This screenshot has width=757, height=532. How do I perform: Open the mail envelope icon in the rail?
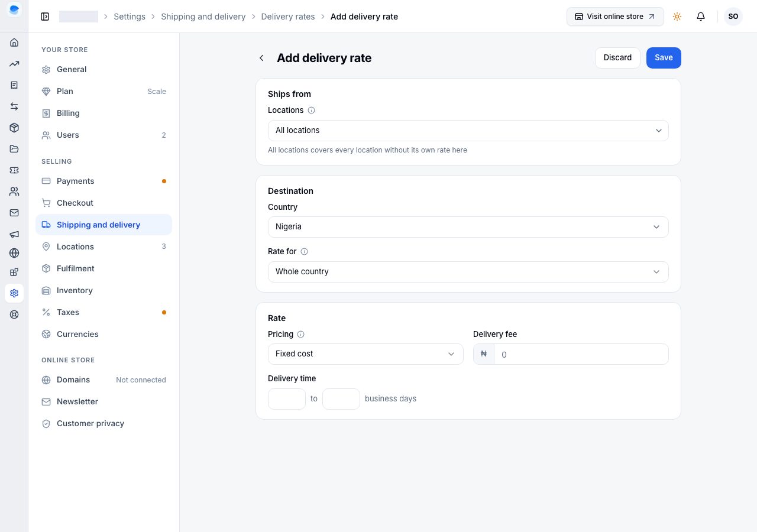(x=14, y=213)
